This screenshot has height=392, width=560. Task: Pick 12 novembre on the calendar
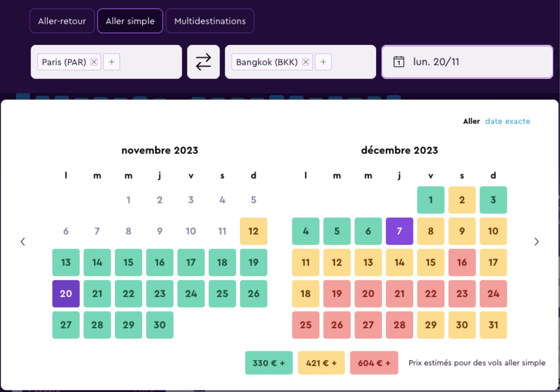tap(253, 231)
